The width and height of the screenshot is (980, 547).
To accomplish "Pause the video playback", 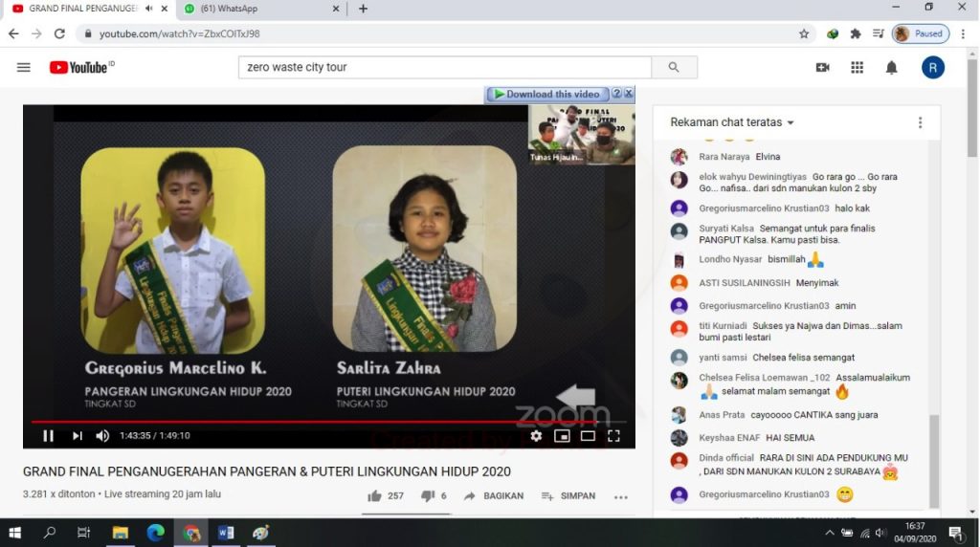I will [x=48, y=436].
